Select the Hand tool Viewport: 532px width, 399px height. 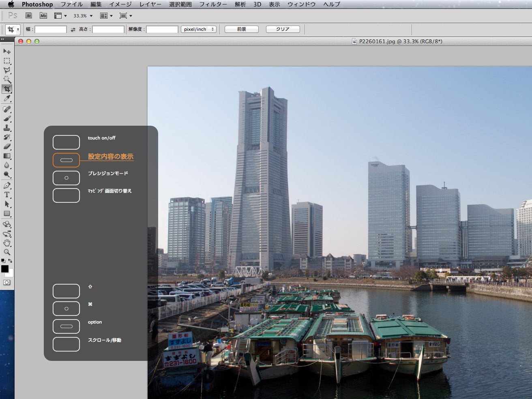click(7, 243)
